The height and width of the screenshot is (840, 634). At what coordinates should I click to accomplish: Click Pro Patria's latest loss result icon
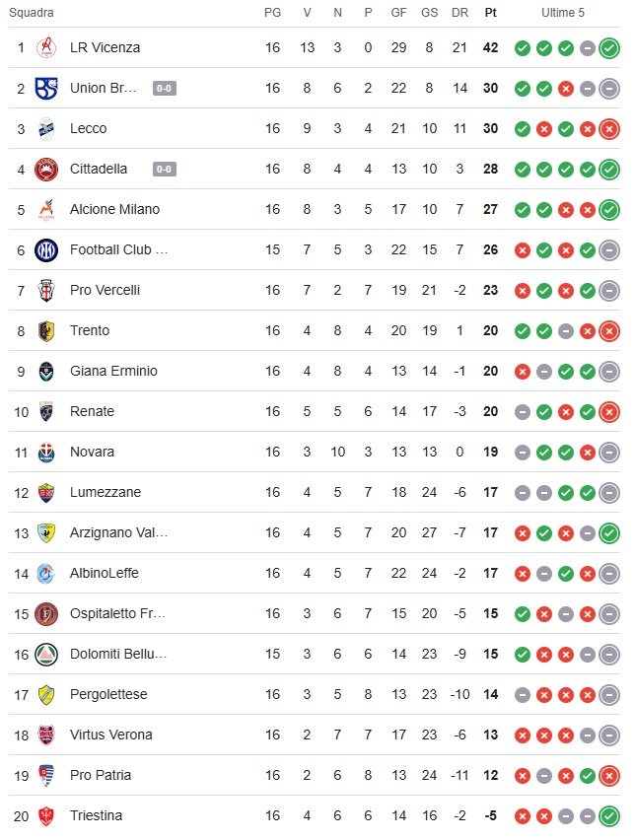pyautogui.click(x=609, y=775)
